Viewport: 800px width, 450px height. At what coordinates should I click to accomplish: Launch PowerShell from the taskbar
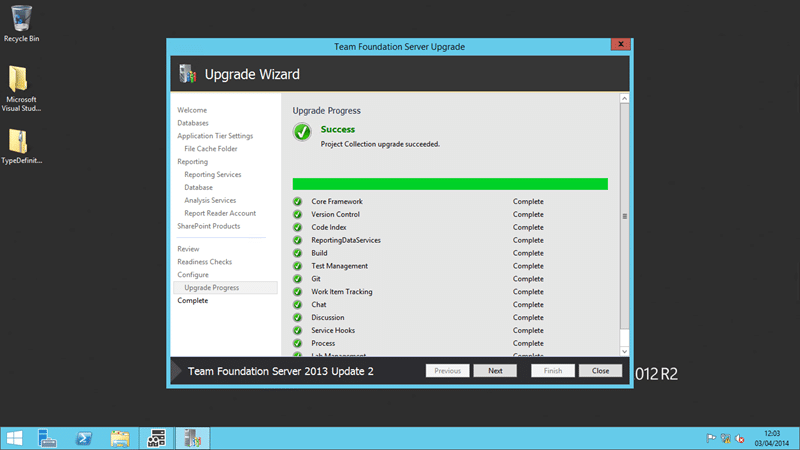[84, 438]
